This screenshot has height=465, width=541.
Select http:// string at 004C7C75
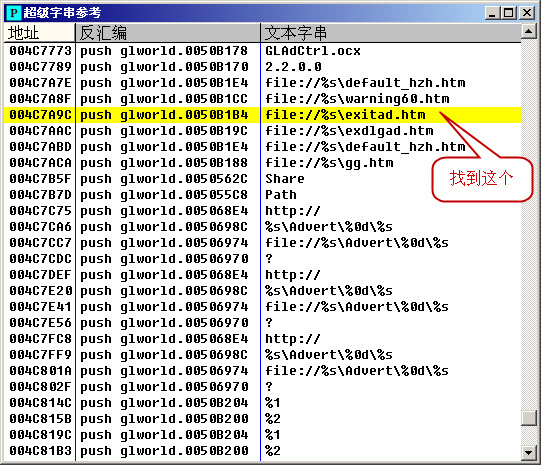(293, 211)
